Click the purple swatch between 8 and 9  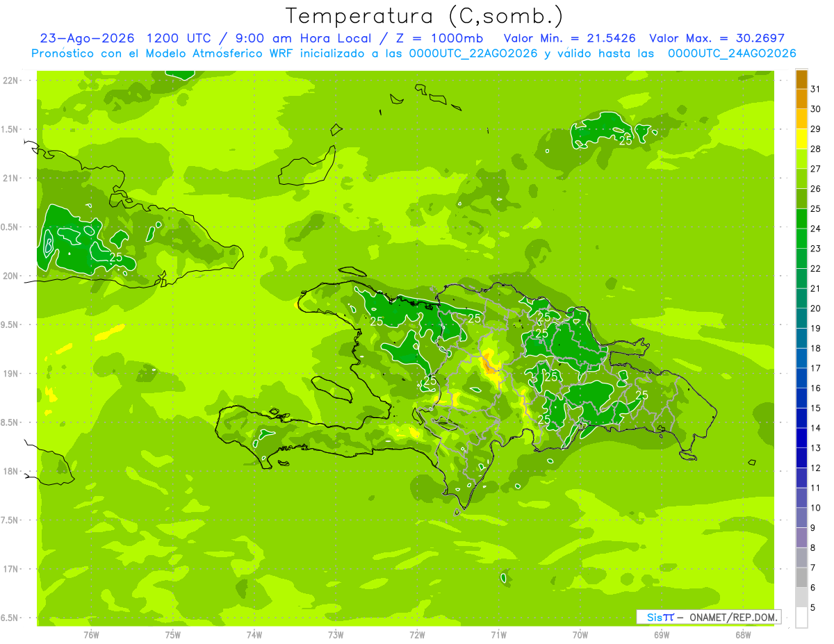(801, 538)
